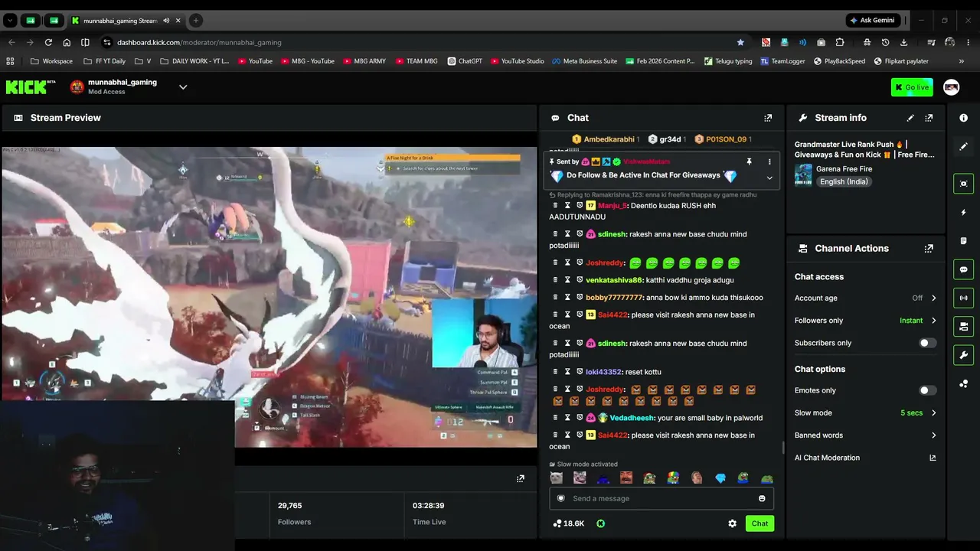The width and height of the screenshot is (980, 551).
Task: Pop out the Stream info panel
Action: [x=929, y=118]
